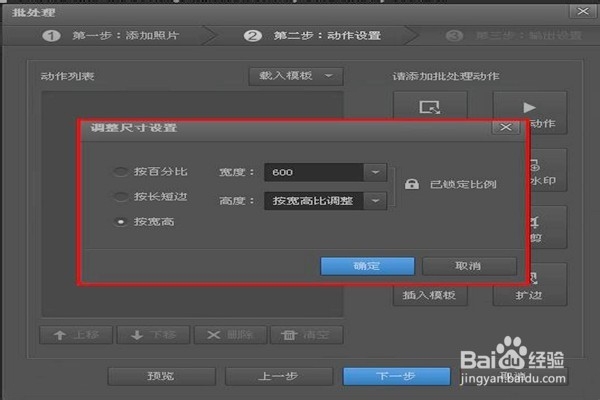Confirm with the 确定 button
Viewport: 600px width, 400px height.
pyautogui.click(x=367, y=266)
